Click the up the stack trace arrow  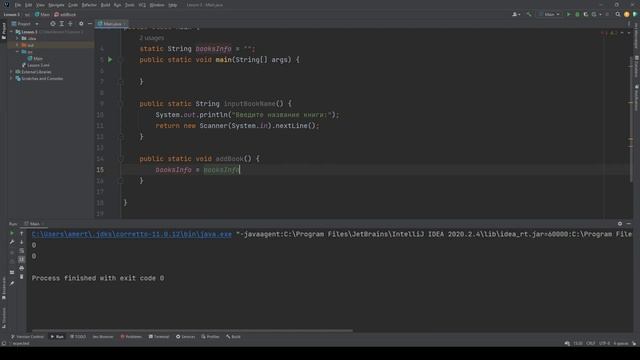(22, 233)
